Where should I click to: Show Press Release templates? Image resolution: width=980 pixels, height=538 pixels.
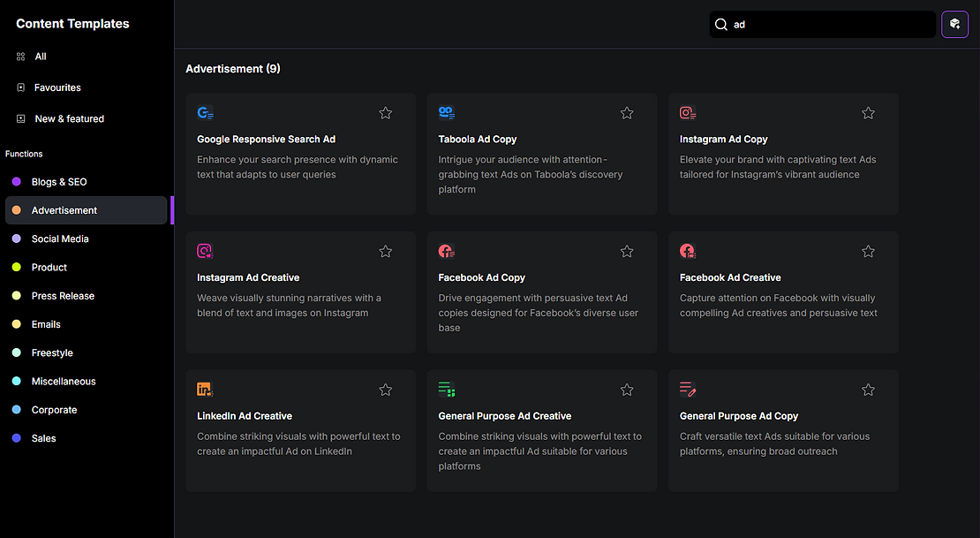point(87,296)
